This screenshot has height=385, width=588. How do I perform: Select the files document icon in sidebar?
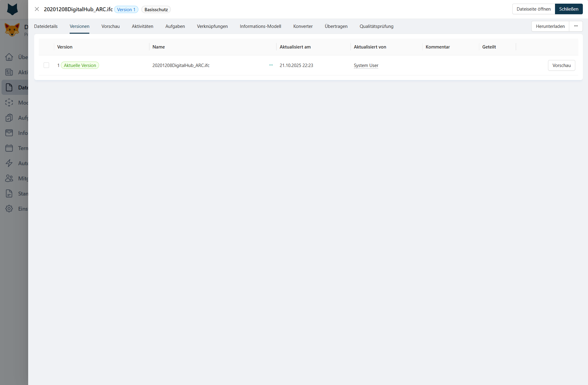9,87
